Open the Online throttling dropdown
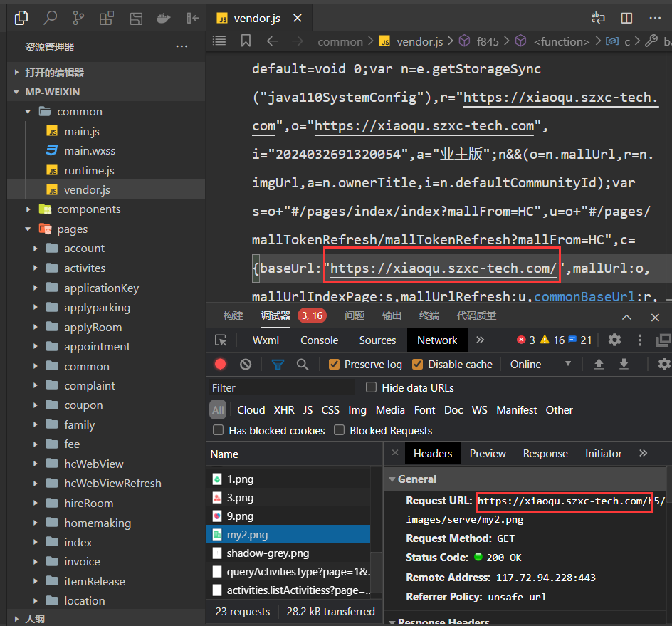The width and height of the screenshot is (672, 626). (540, 365)
